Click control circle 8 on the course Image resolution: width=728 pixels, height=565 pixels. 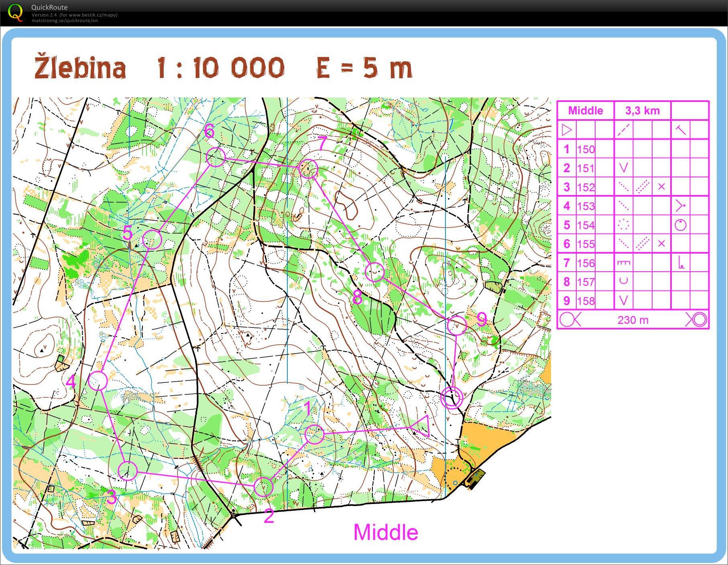click(x=374, y=272)
